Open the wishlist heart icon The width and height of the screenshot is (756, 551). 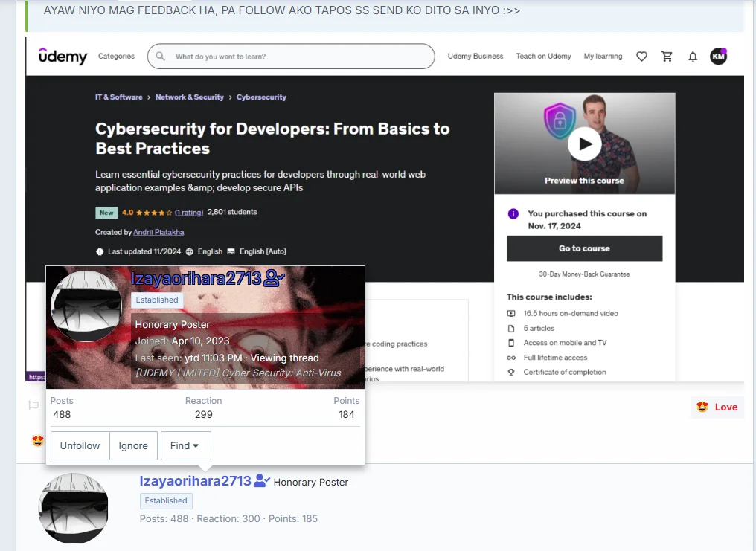[x=641, y=57]
